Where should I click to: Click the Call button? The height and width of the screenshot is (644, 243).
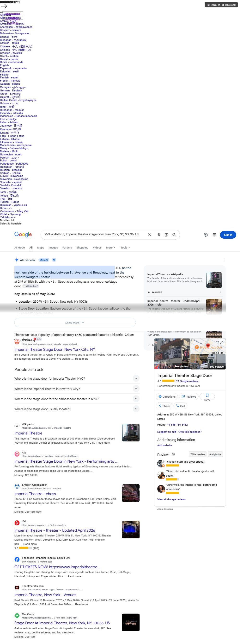pyautogui.click(x=182, y=410)
